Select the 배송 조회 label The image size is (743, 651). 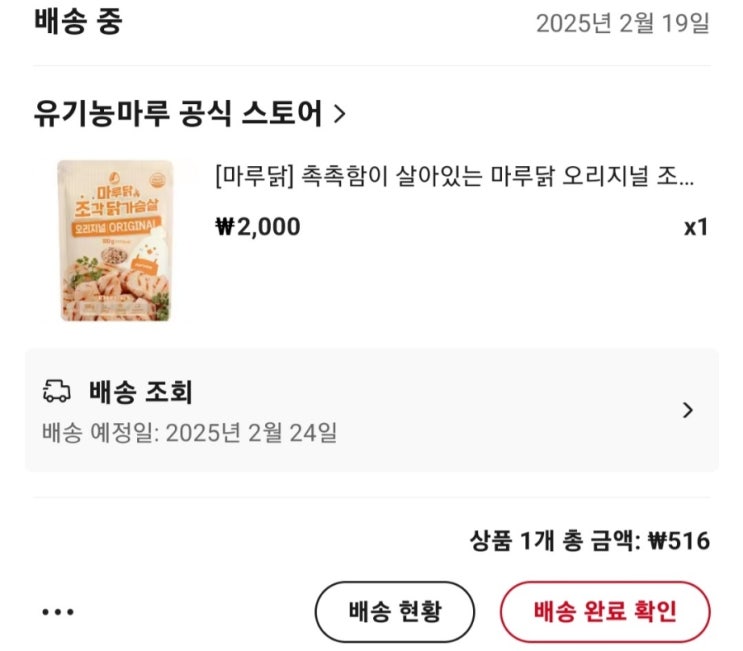140,391
